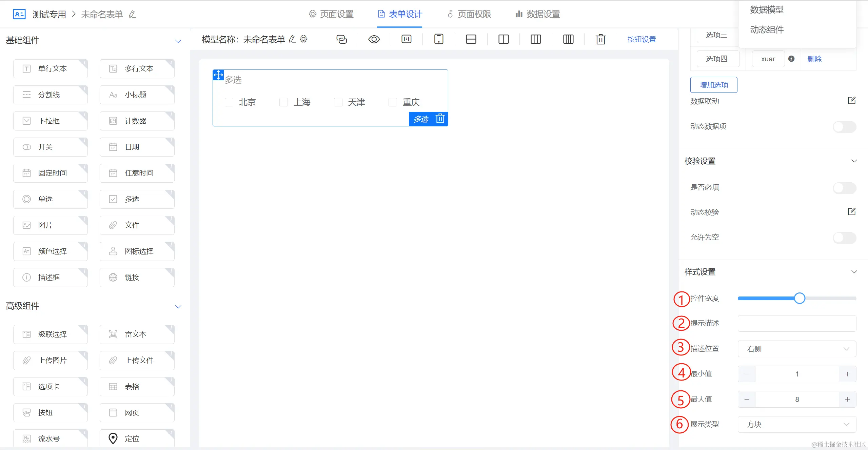Click the 按钮设置 link
The height and width of the screenshot is (450, 868).
(642, 39)
